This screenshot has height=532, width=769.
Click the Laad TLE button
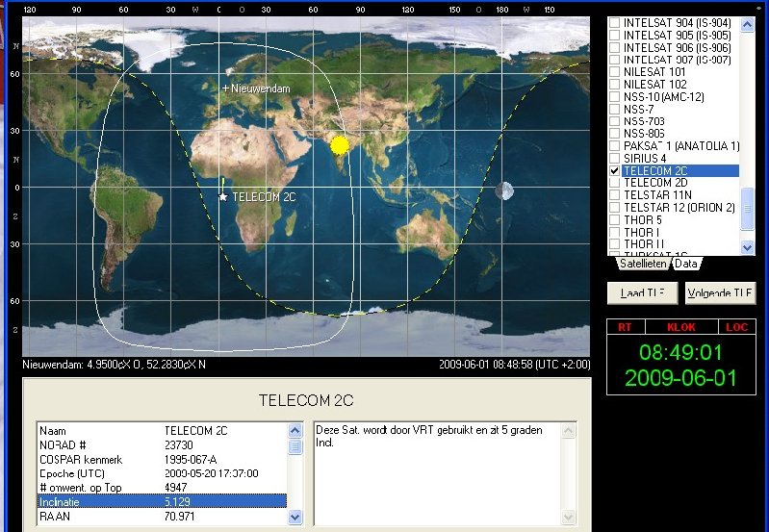(x=643, y=293)
